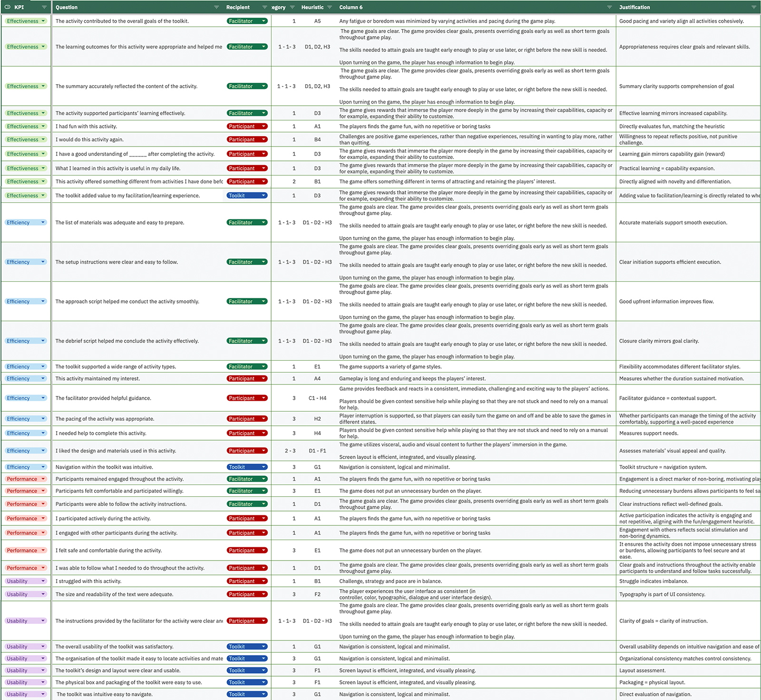761x700 pixels.
Task: Open the KPI column filter icon
Action: [x=44, y=7]
